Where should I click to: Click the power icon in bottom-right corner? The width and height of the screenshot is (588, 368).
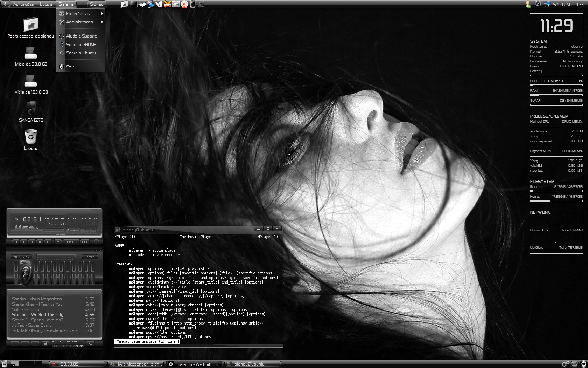[x=583, y=364]
